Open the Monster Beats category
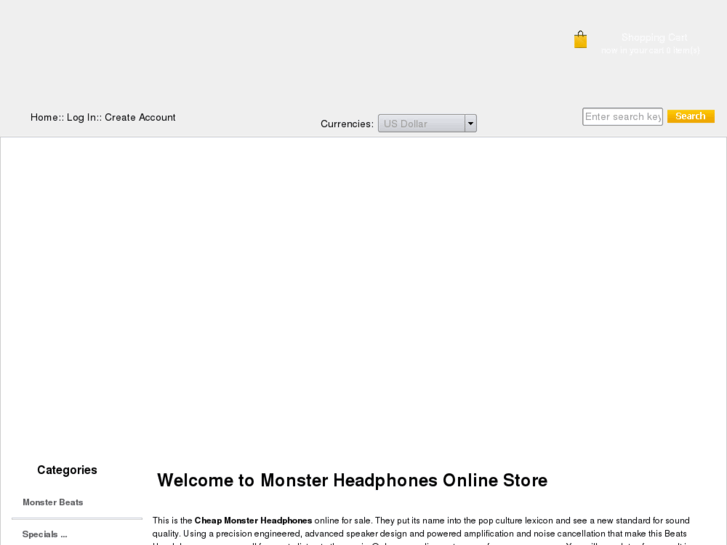The width and height of the screenshot is (727, 545). (53, 502)
